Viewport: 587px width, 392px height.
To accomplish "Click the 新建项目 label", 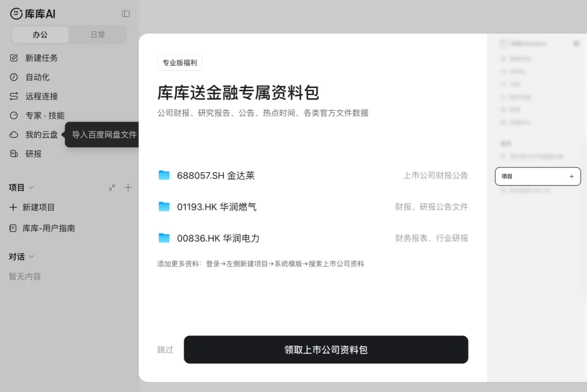I will pos(39,207).
